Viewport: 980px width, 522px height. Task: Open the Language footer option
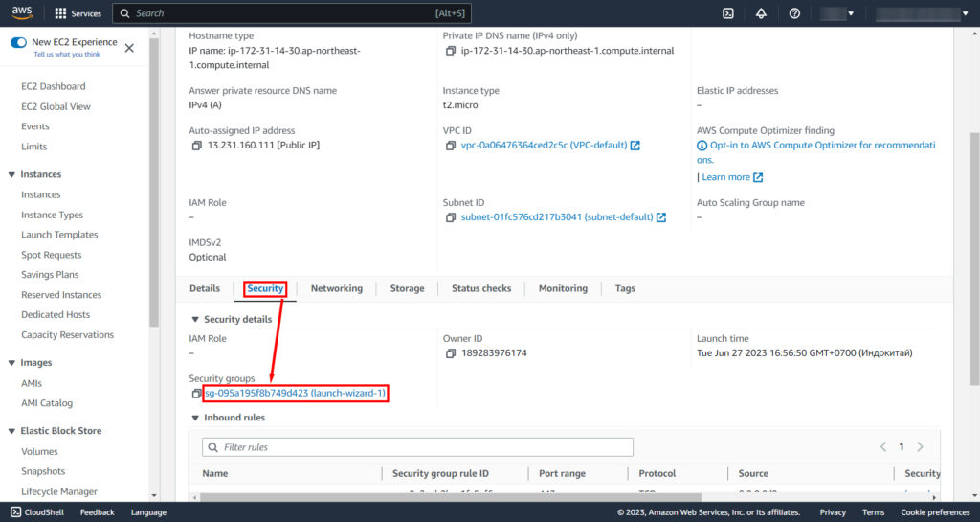tap(148, 512)
